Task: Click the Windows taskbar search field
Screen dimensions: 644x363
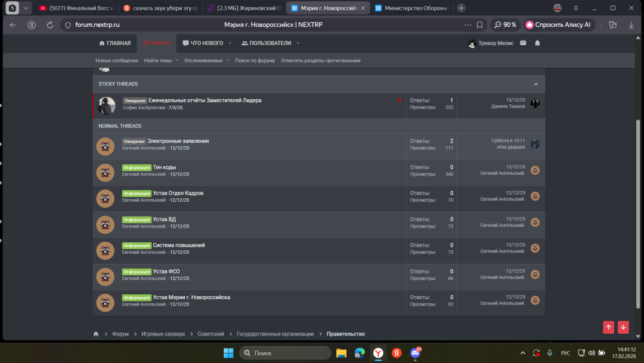Action: [285, 353]
